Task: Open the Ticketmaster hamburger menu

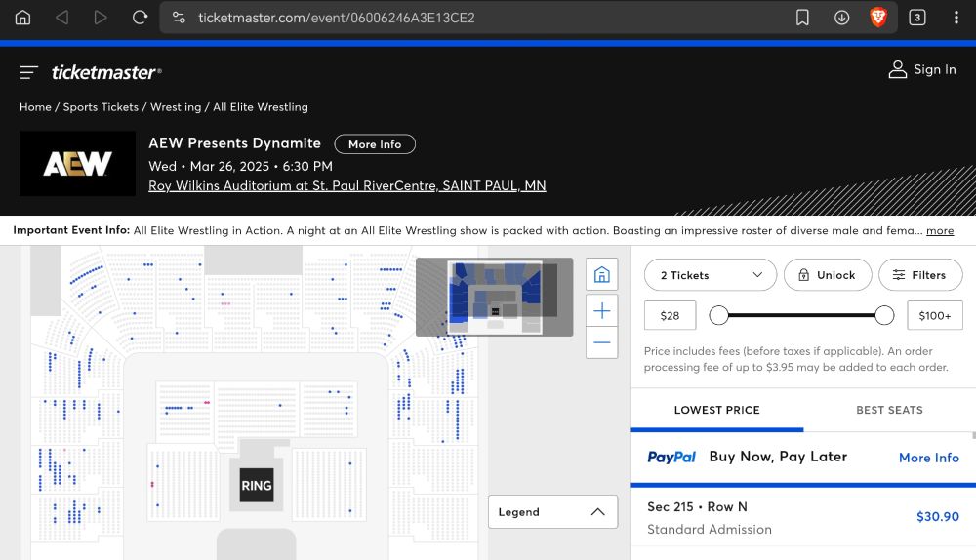Action: pos(28,73)
